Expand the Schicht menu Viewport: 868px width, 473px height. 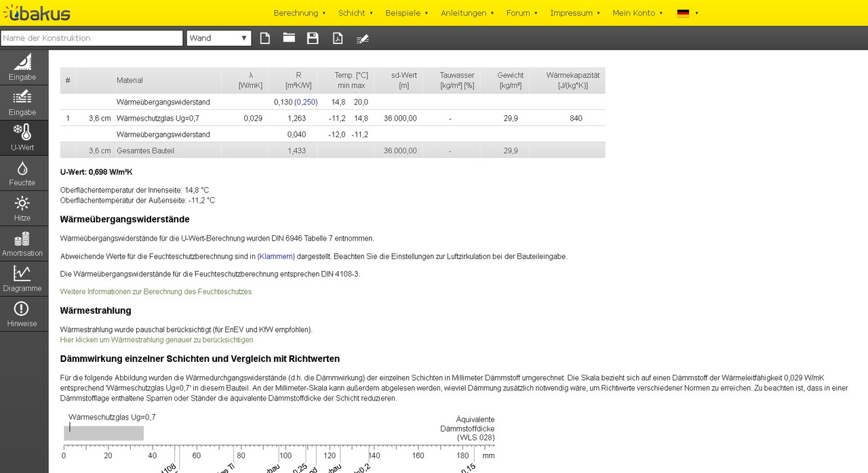[355, 13]
